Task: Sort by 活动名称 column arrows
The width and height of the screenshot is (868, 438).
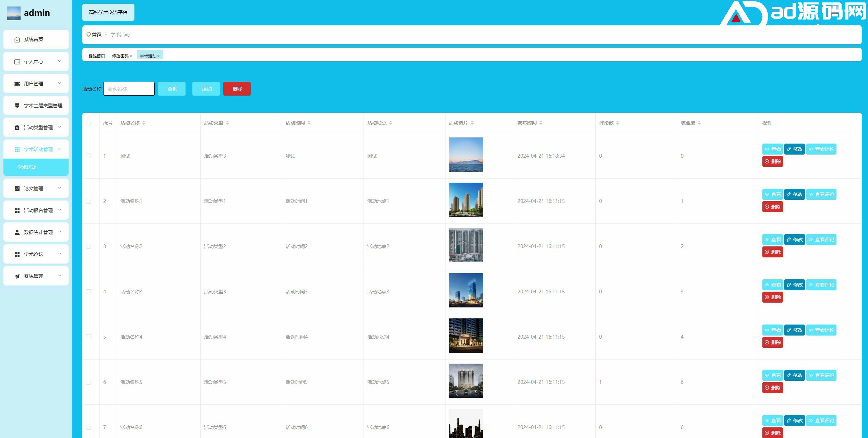Action: (x=144, y=123)
